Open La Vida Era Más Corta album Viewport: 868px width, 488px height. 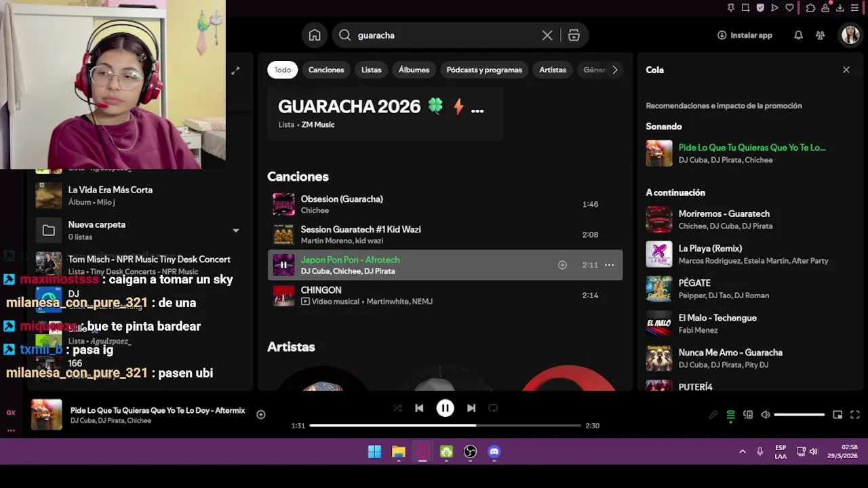click(140, 196)
